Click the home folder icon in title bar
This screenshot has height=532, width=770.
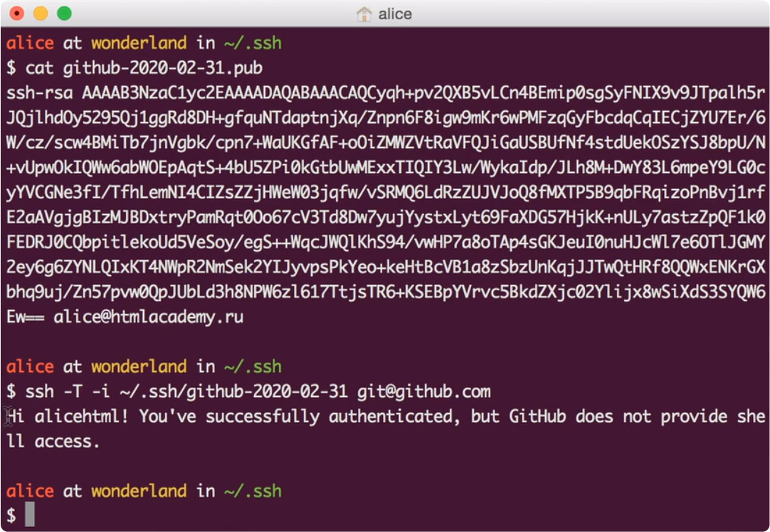pyautogui.click(x=364, y=14)
